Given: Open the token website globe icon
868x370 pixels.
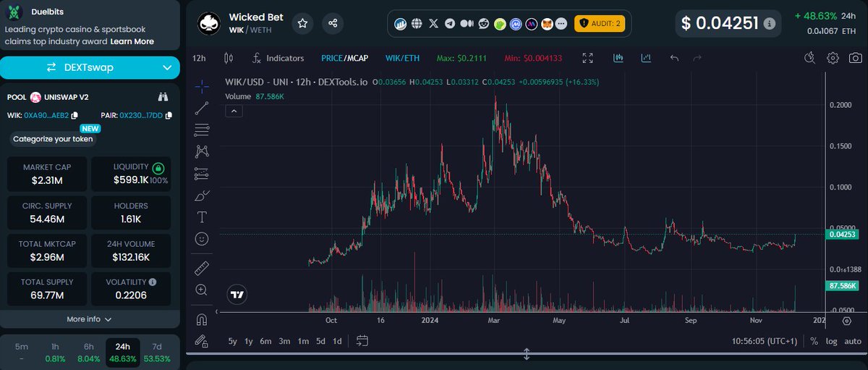Looking at the screenshot, I should (417, 23).
